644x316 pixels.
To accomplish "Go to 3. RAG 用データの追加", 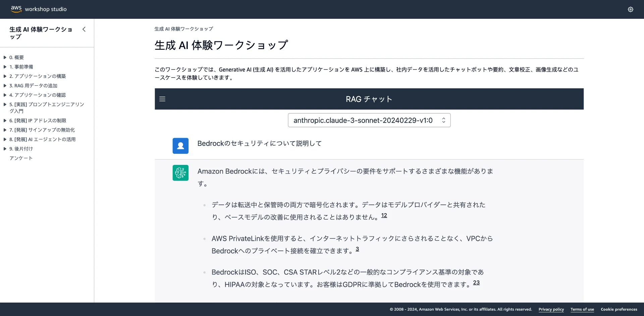I will click(x=33, y=86).
